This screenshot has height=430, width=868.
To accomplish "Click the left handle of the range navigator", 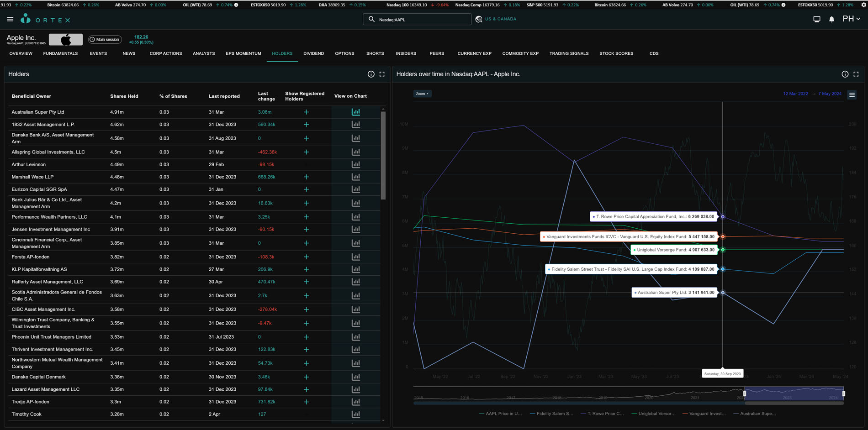I will [x=745, y=393].
